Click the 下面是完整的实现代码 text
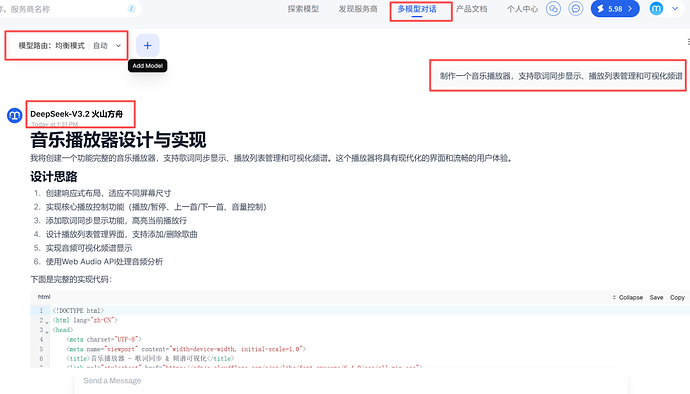This screenshot has width=690, height=394. click(x=71, y=279)
